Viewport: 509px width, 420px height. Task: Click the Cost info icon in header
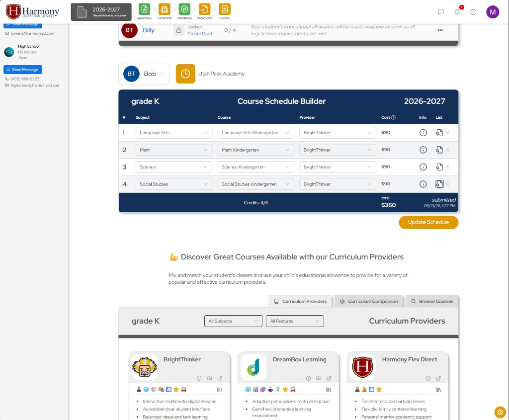pyautogui.click(x=394, y=117)
